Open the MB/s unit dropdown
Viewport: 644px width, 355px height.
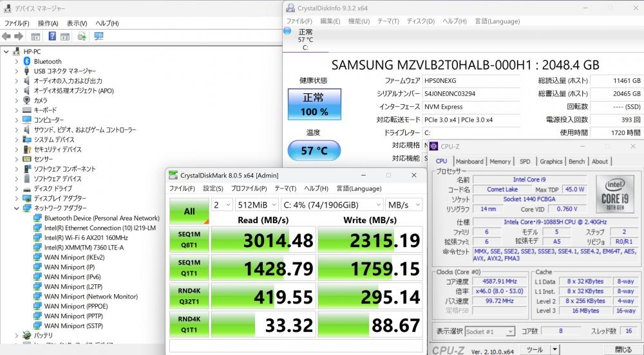(404, 205)
